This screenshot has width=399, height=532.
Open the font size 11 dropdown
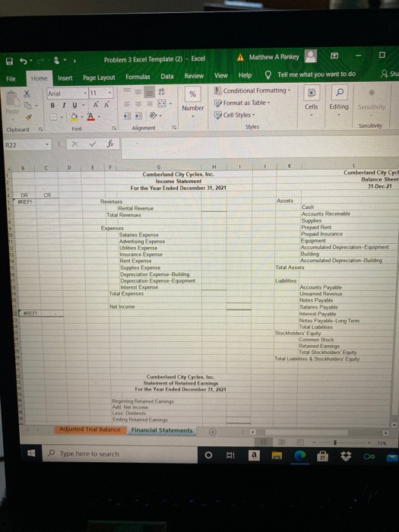tap(110, 93)
